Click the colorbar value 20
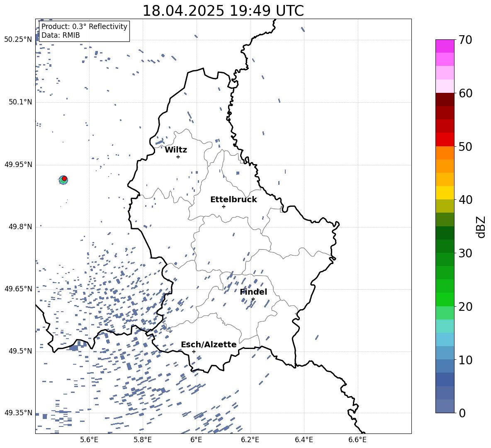Viewport: 491px width, 448px height. [465, 306]
